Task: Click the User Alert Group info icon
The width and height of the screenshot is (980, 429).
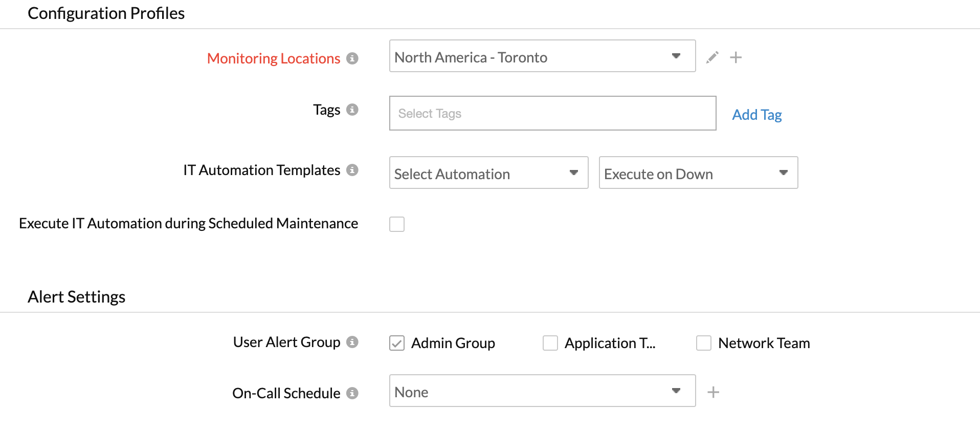Action: point(352,342)
